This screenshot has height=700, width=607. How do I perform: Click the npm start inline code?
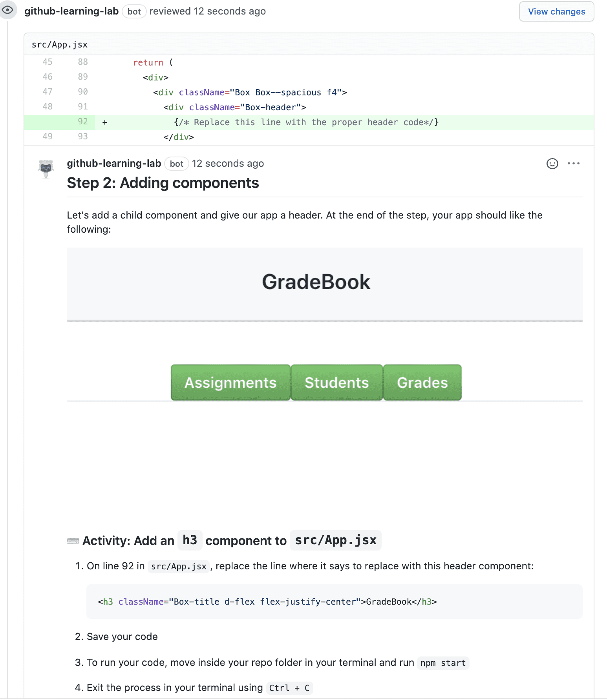point(443,663)
